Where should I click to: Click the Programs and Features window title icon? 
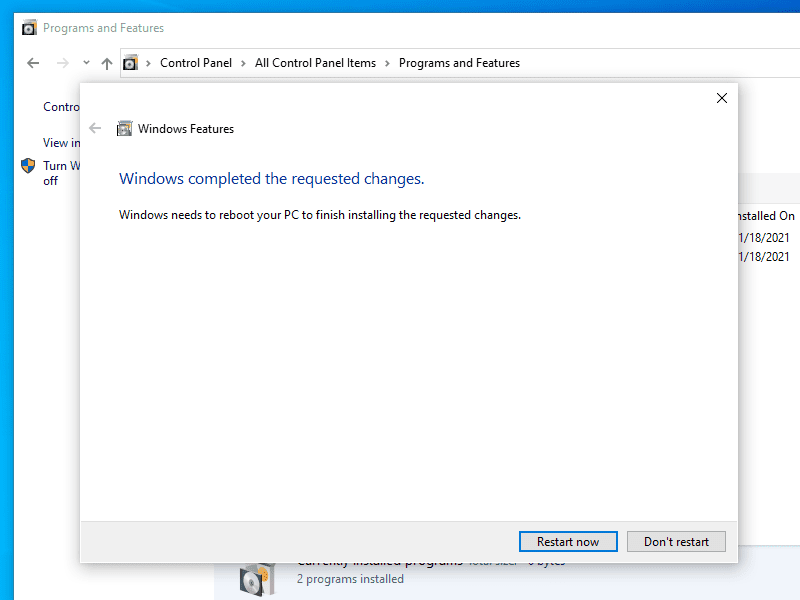[x=29, y=28]
